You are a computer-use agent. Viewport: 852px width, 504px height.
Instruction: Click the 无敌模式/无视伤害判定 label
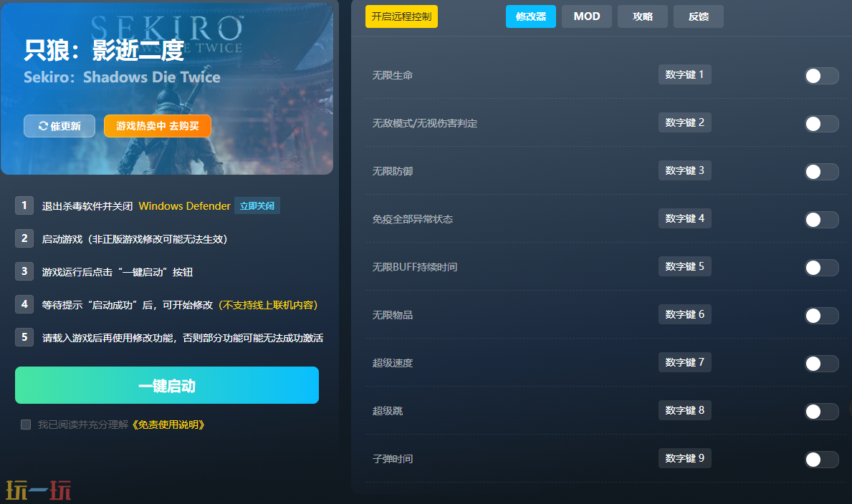coord(424,123)
